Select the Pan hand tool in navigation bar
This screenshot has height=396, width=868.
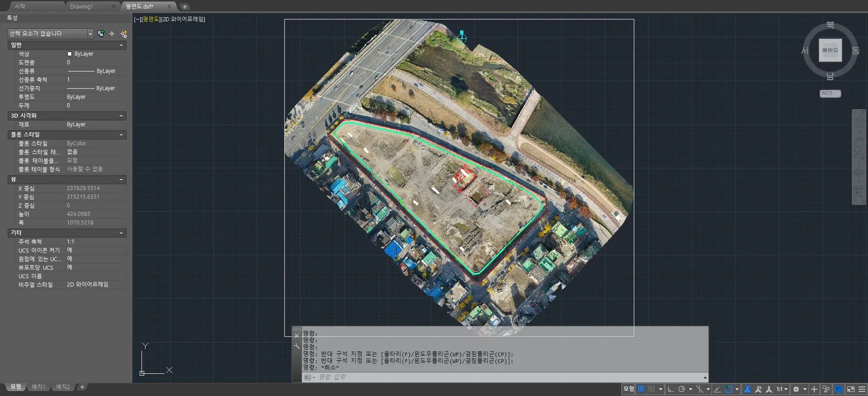coord(859,139)
